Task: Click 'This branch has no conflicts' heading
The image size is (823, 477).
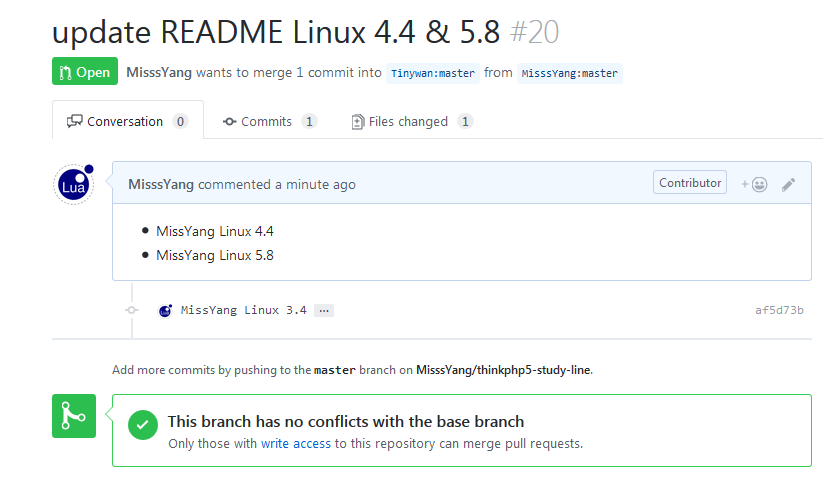Action: click(346, 421)
